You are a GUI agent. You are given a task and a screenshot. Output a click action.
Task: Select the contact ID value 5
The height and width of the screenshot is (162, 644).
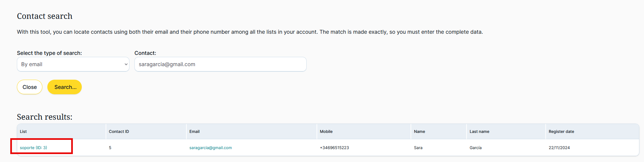point(110,148)
